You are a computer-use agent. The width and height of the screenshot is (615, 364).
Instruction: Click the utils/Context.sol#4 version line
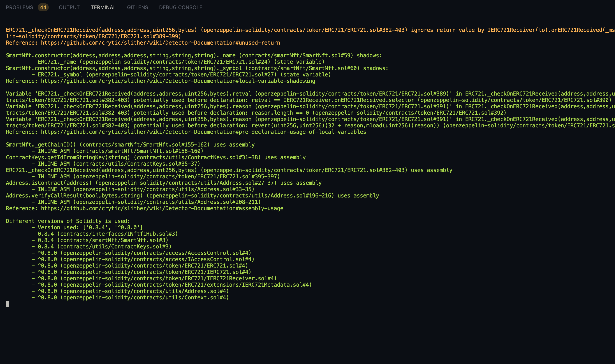click(x=130, y=298)
